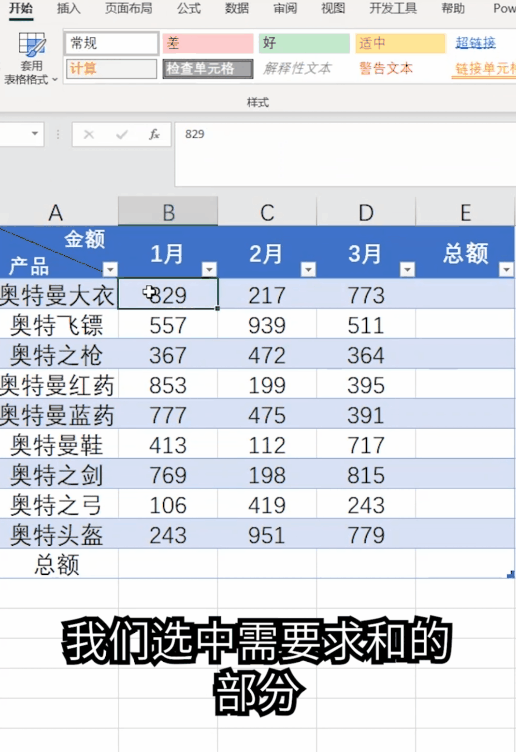Open the 3月 column filter dropdown

coord(407,270)
